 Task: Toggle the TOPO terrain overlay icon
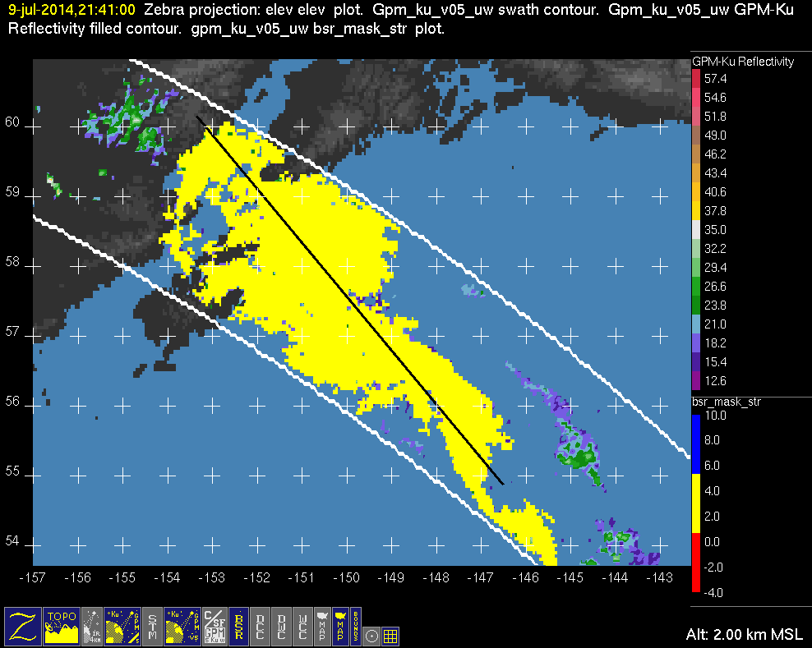(62, 626)
